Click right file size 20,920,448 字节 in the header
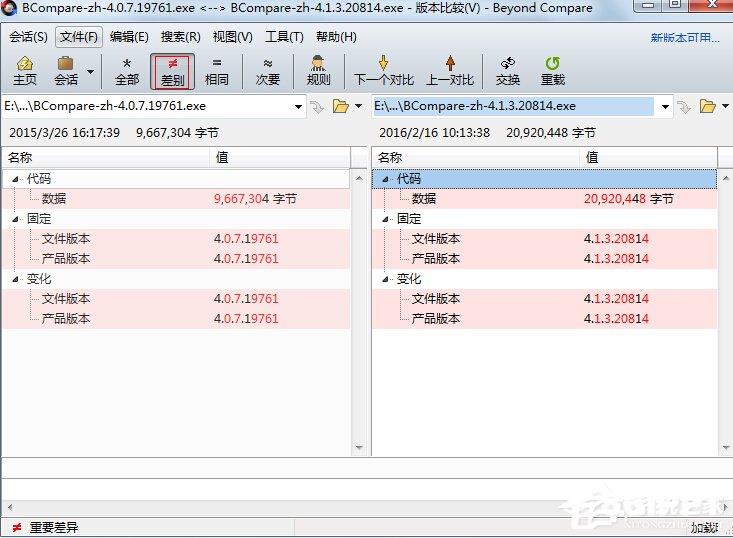This screenshot has height=538, width=733. [x=551, y=133]
